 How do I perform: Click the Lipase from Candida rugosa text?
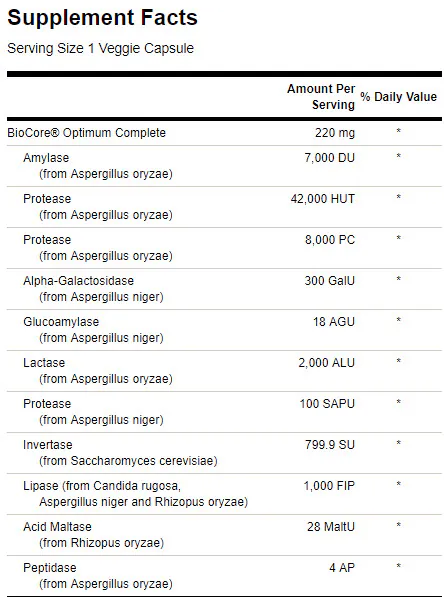click(102, 486)
